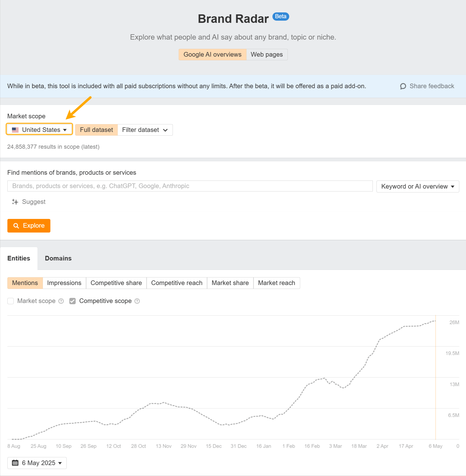
Task: Select the Impressions metric tab
Action: click(64, 283)
